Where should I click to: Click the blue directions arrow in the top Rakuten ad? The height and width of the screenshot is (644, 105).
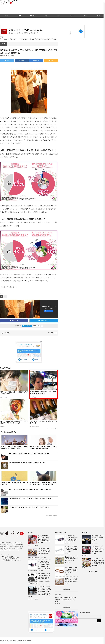click(x=80, y=31)
